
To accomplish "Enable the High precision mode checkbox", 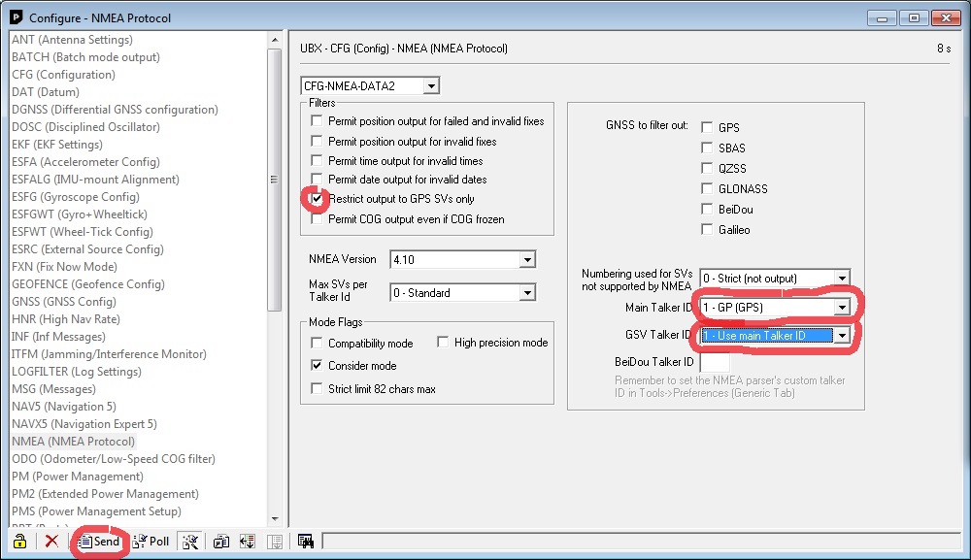I will [x=443, y=343].
